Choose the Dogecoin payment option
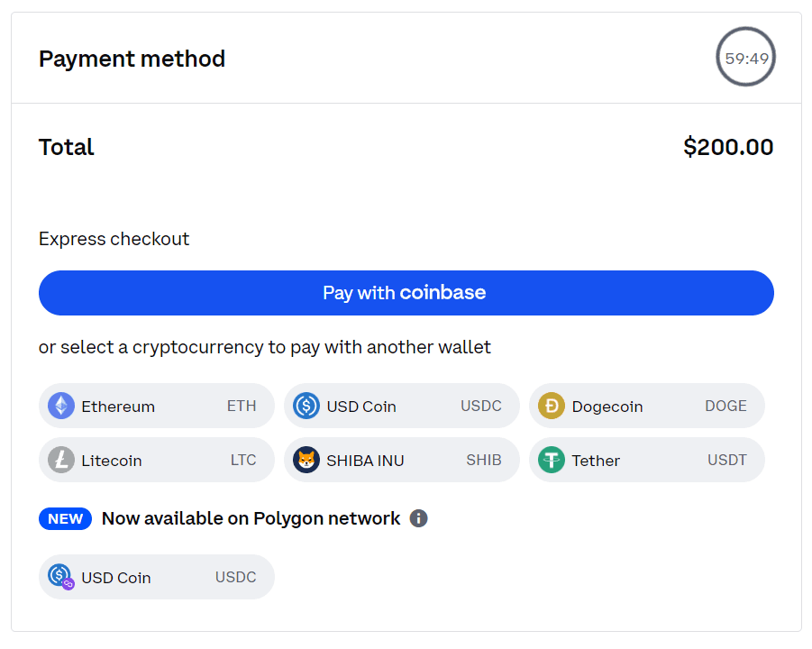This screenshot has width=812, height=649. (x=647, y=407)
